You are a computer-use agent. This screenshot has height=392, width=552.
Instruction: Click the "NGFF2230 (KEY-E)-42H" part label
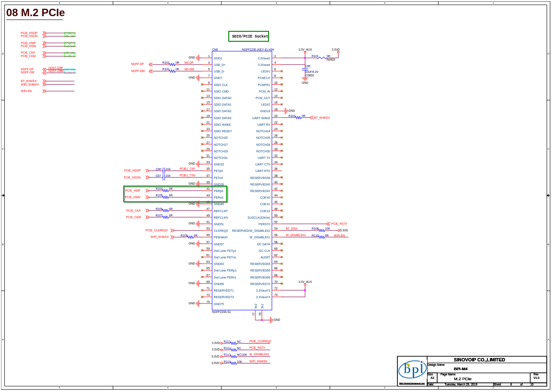[x=258, y=50]
